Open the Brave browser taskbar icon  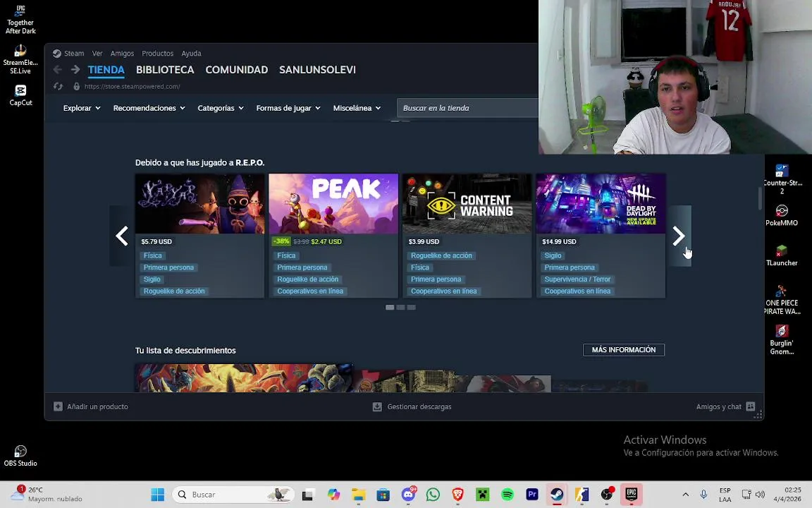point(457,495)
